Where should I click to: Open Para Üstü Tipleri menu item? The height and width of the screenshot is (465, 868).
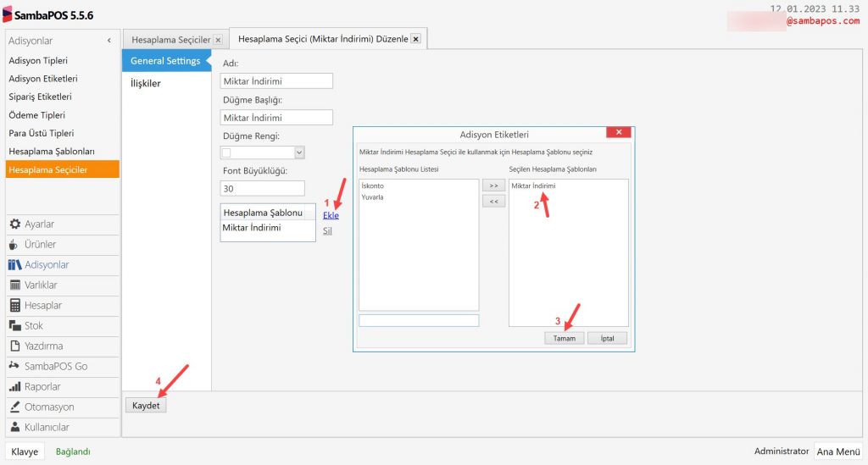click(x=41, y=133)
